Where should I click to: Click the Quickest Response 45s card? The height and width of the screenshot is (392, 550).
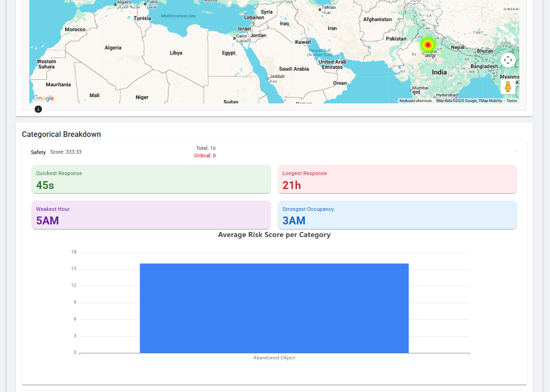151,179
